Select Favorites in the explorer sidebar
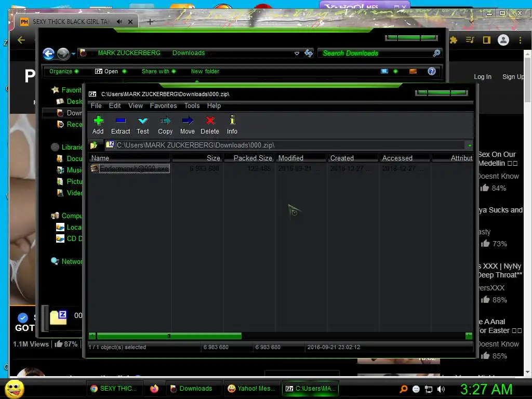532x399 pixels. click(x=66, y=90)
